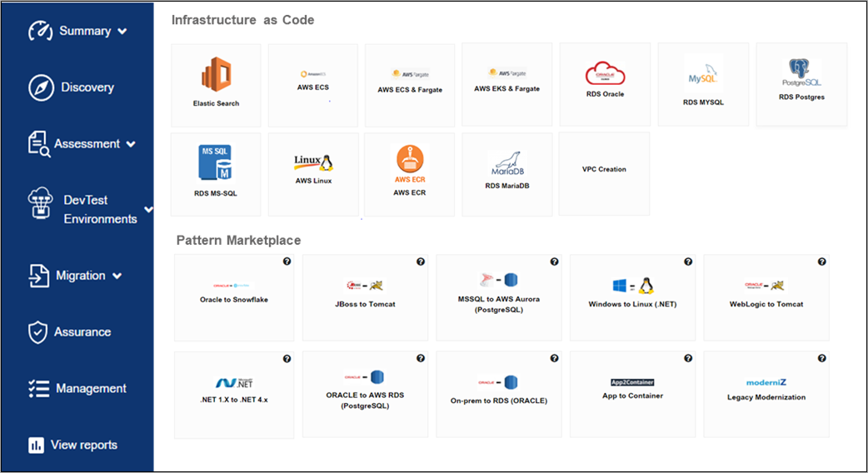Image resolution: width=868 pixels, height=473 pixels.
Task: Click the Assessment document search icon
Action: pyautogui.click(x=39, y=144)
